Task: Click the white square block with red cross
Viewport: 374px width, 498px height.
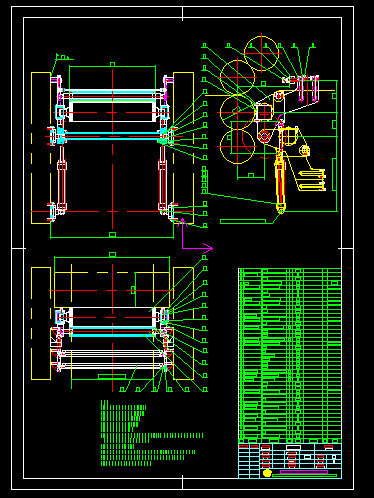Action: coord(264,112)
